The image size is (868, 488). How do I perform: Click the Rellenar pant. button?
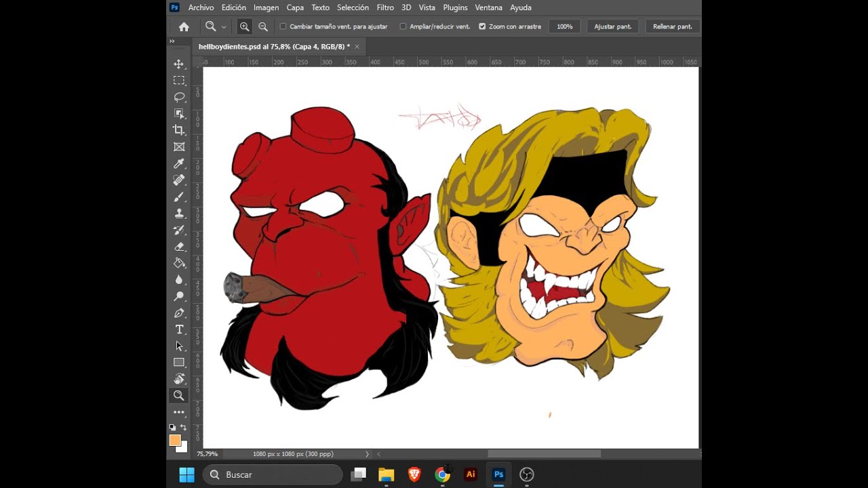click(673, 26)
